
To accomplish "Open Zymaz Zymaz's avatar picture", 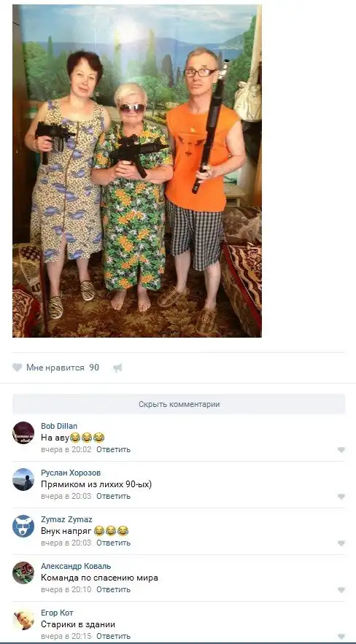I will 23,526.
